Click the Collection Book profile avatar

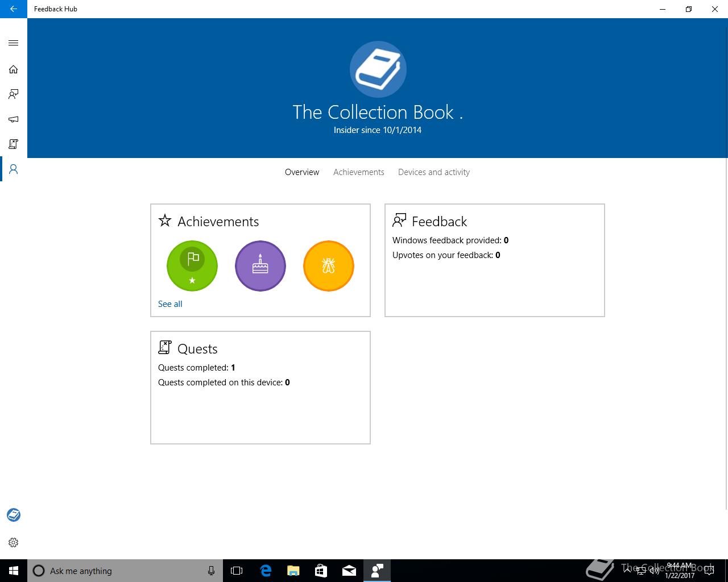pos(378,69)
